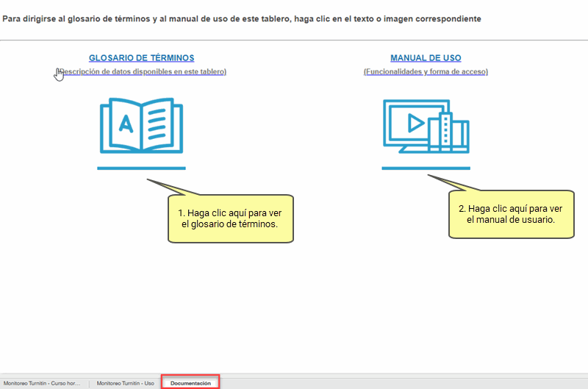Click the blue underline below the monitor icon

click(426, 168)
